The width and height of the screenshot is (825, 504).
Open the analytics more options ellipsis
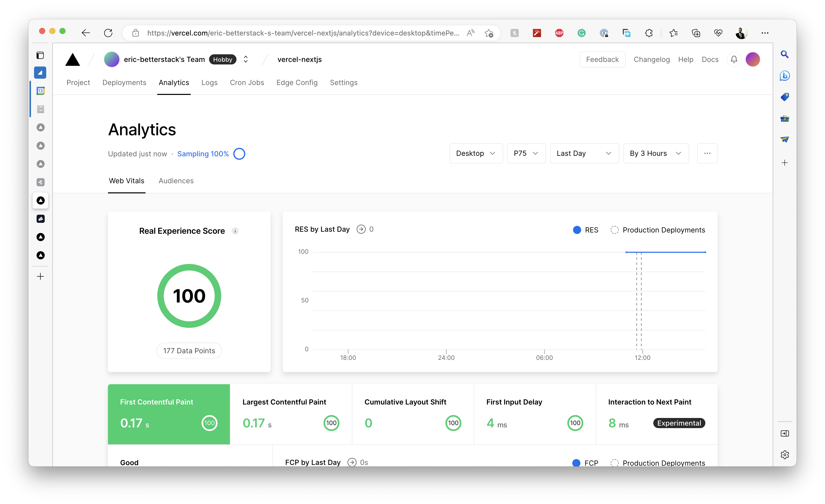tap(707, 153)
